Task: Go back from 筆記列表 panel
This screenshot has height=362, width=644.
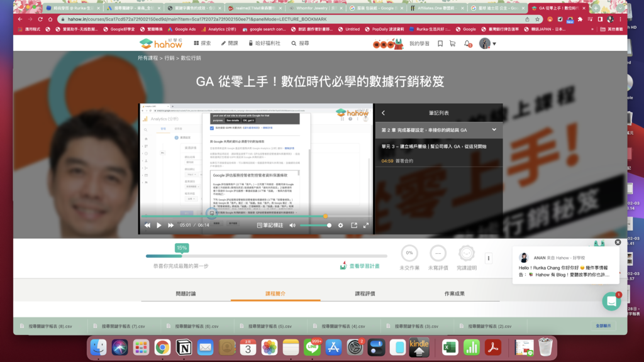Action: coord(383,113)
